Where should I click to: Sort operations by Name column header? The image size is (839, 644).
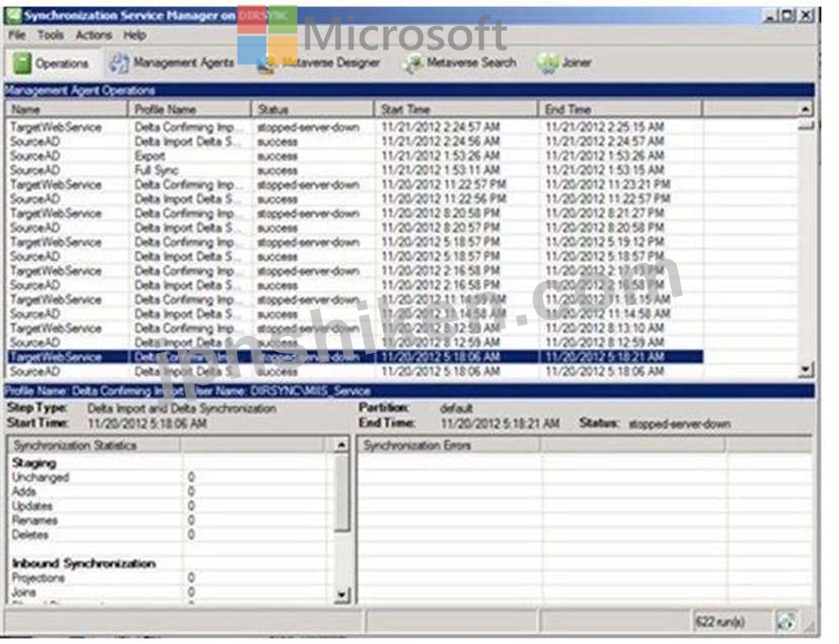66,110
